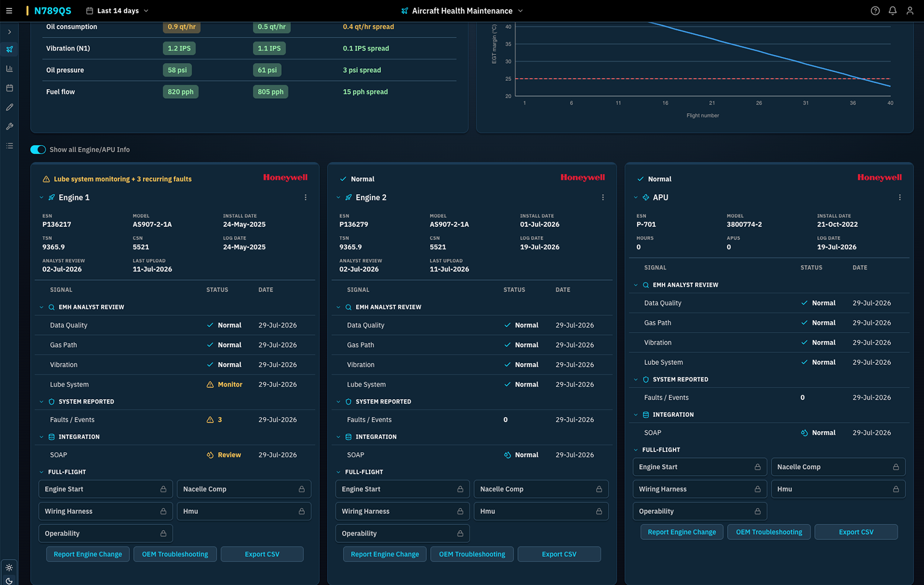Open APU Engine Start item
The image size is (924, 585).
coord(700,467)
